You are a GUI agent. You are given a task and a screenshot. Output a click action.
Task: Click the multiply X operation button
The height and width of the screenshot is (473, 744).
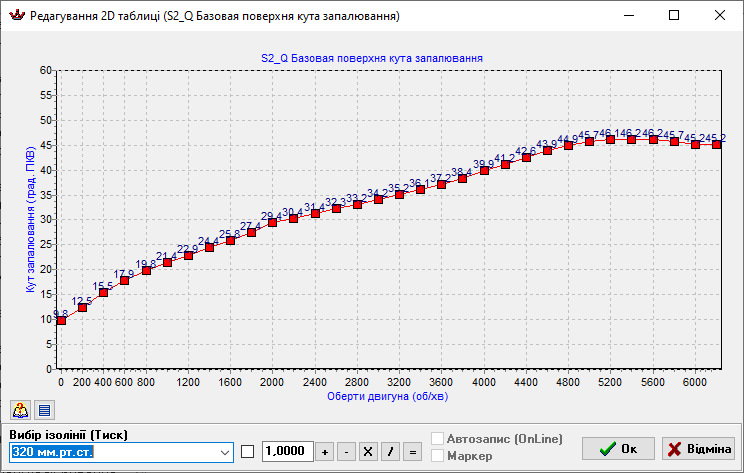(368, 452)
